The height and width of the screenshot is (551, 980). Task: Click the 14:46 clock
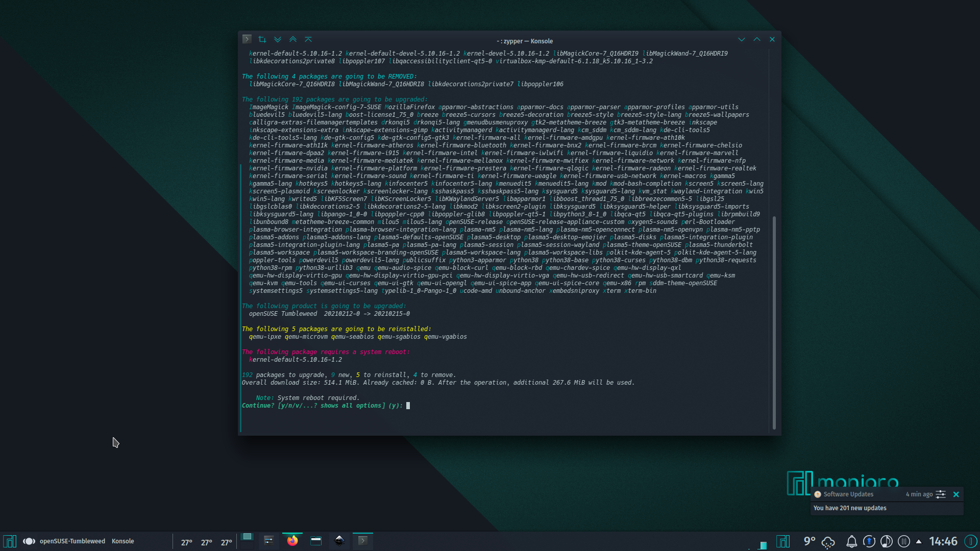click(943, 541)
